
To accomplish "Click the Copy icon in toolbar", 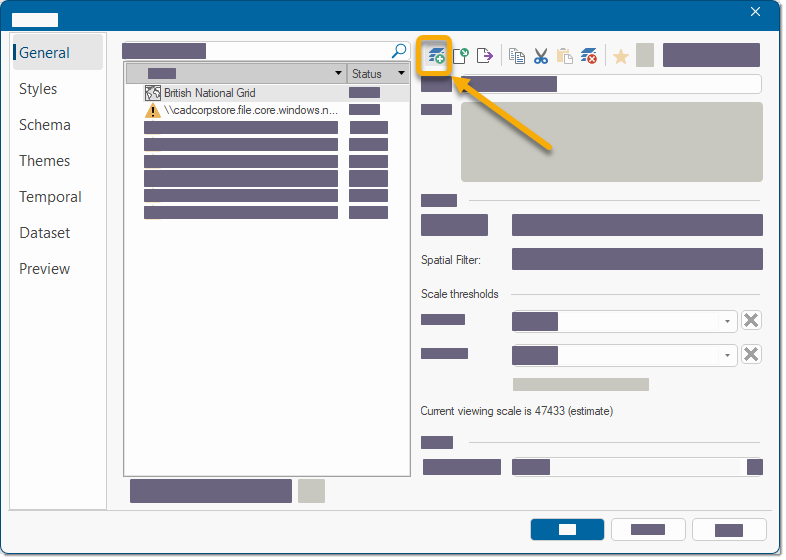I will pyautogui.click(x=517, y=56).
